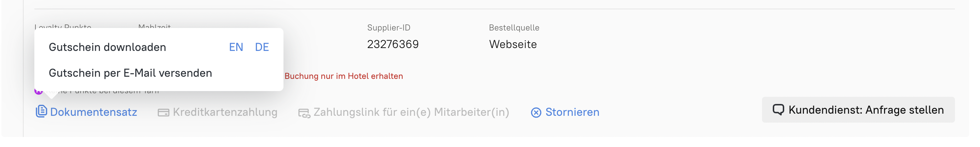Click the Kreditkartenzahlung option
The height and width of the screenshot is (147, 980).
[225, 112]
